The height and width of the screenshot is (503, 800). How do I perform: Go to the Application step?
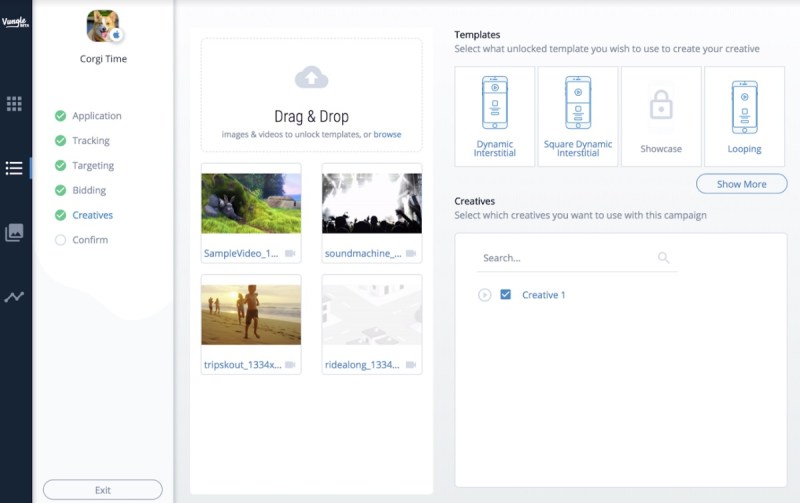click(x=88, y=116)
